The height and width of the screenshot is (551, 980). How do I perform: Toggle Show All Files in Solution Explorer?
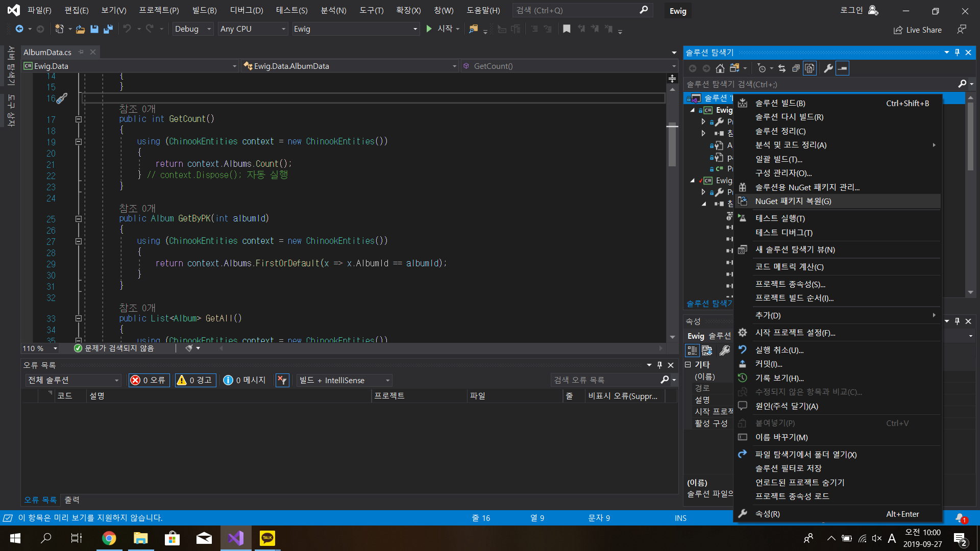click(810, 68)
